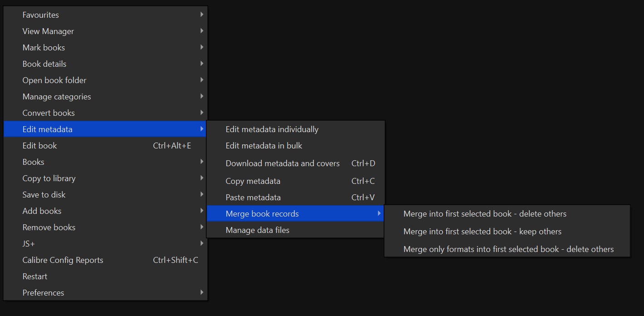
Task: Open the Books submenu
Action: (34, 162)
